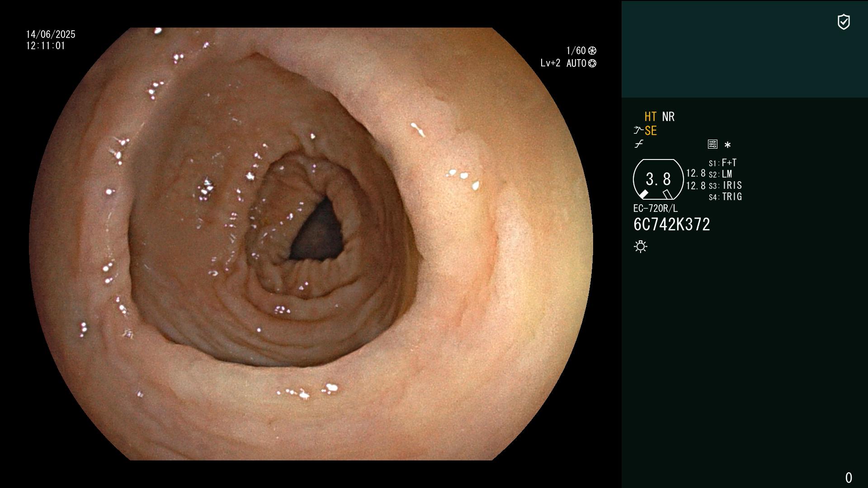
Task: Click the 1/60 shutter speed value
Action: tap(576, 51)
